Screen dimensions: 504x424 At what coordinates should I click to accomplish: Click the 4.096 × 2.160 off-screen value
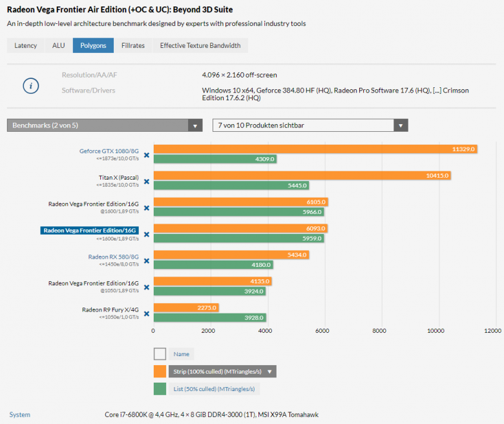pyautogui.click(x=240, y=75)
